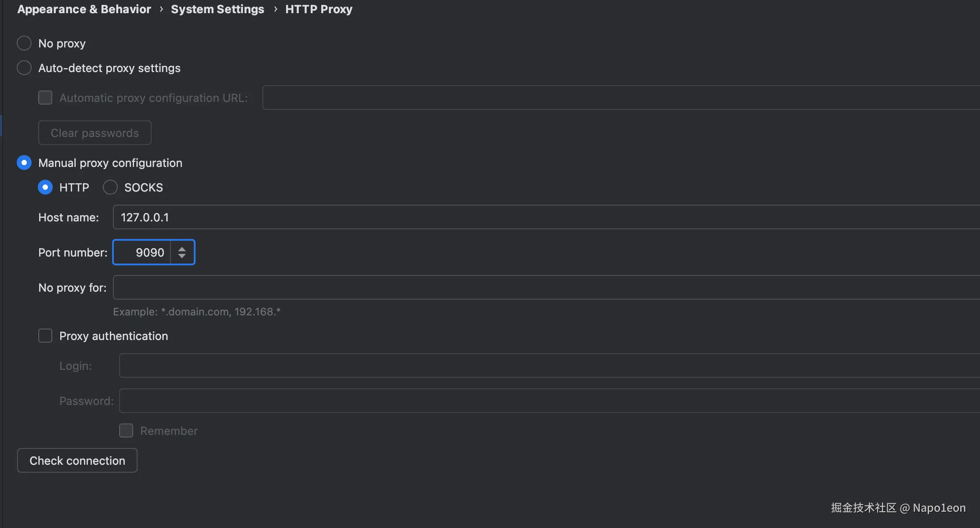Screen dimensions: 980x528
Task: Click the Login text field
Action: tap(548, 365)
